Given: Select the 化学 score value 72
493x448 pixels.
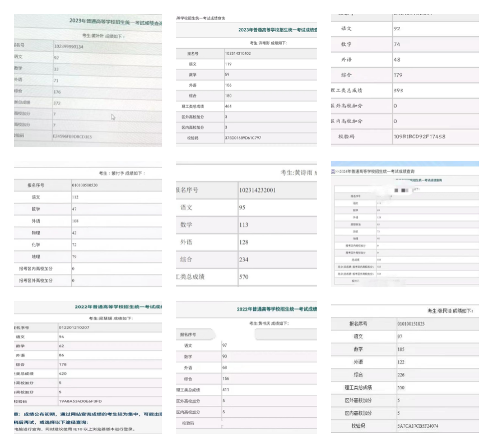Looking at the screenshot, I should click(x=74, y=245).
